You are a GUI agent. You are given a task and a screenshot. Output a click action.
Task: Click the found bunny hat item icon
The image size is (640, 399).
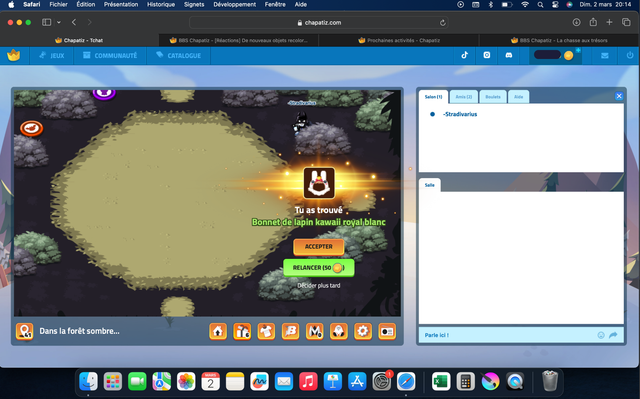(319, 183)
